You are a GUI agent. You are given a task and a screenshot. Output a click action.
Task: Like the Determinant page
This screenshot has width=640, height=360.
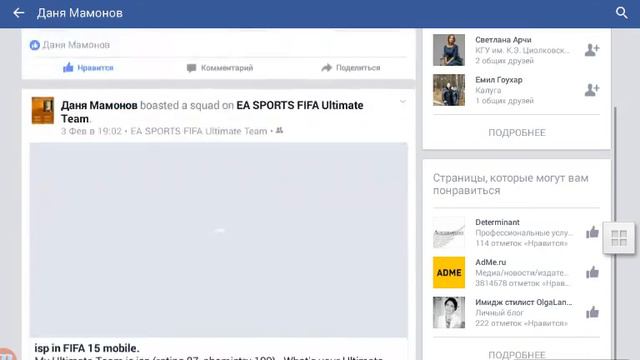click(592, 233)
